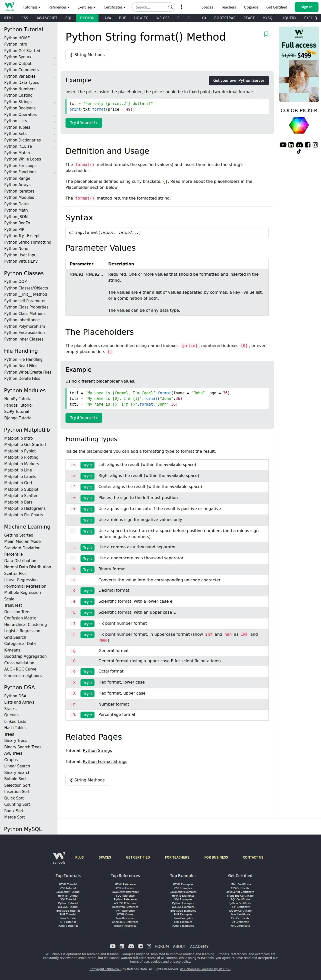Select the SQL tab in topnav
The width and height of the screenshot is (321, 980).
68,18
